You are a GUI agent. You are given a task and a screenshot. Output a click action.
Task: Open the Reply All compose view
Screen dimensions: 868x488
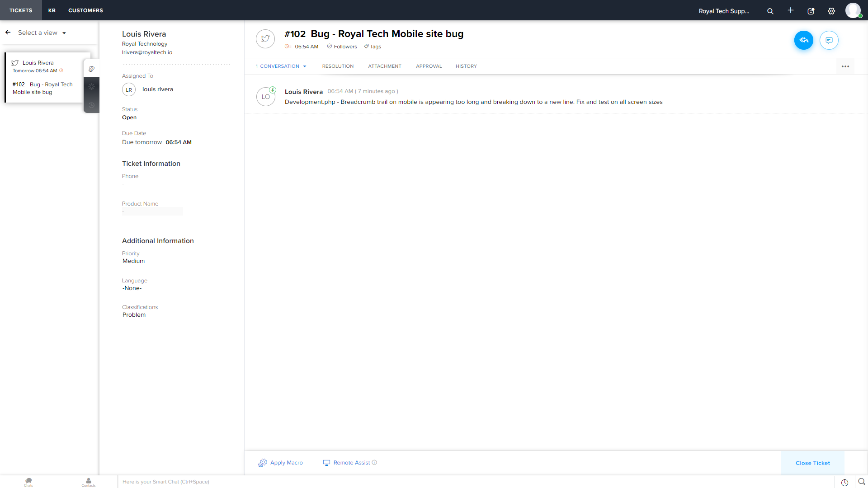[804, 40]
